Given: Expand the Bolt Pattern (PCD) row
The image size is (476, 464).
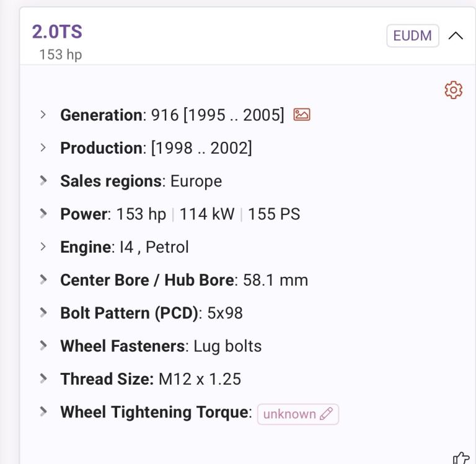Looking at the screenshot, I should [x=43, y=312].
